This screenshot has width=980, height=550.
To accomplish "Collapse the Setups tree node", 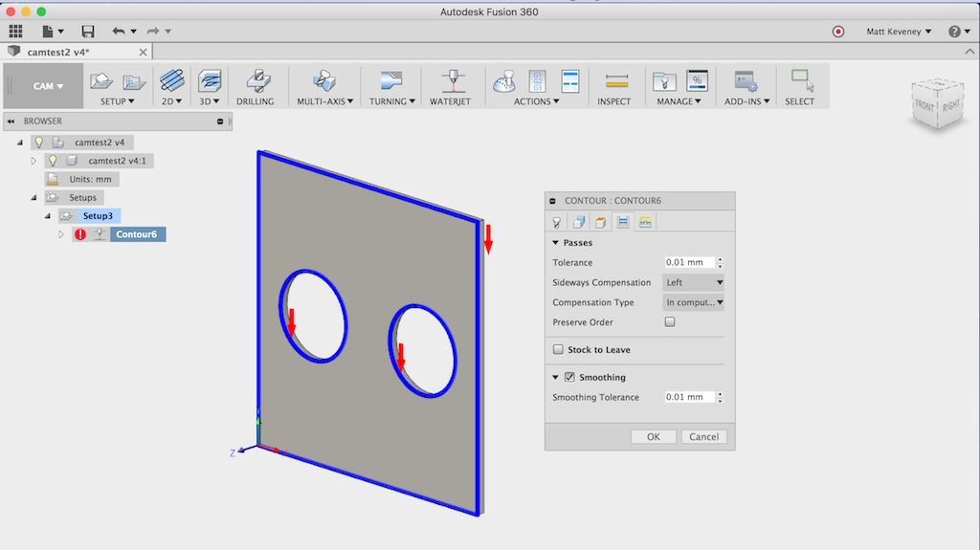I will coord(33,197).
